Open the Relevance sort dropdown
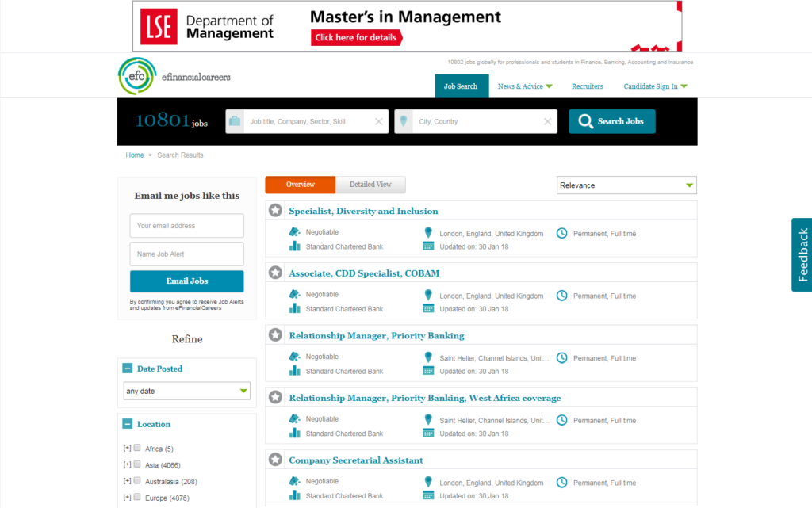This screenshot has height=508, width=812. click(626, 185)
